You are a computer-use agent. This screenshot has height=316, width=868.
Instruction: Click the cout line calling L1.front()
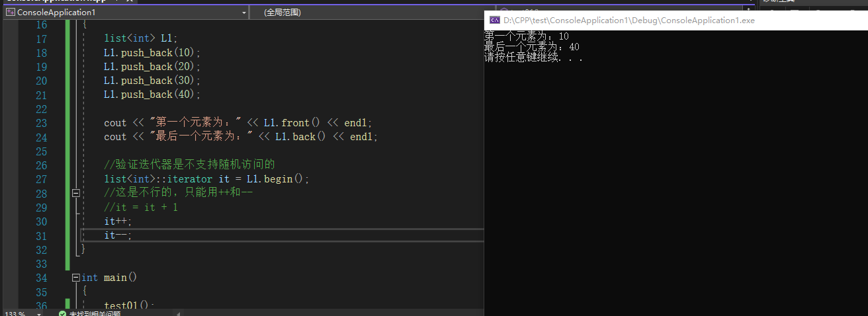click(238, 123)
